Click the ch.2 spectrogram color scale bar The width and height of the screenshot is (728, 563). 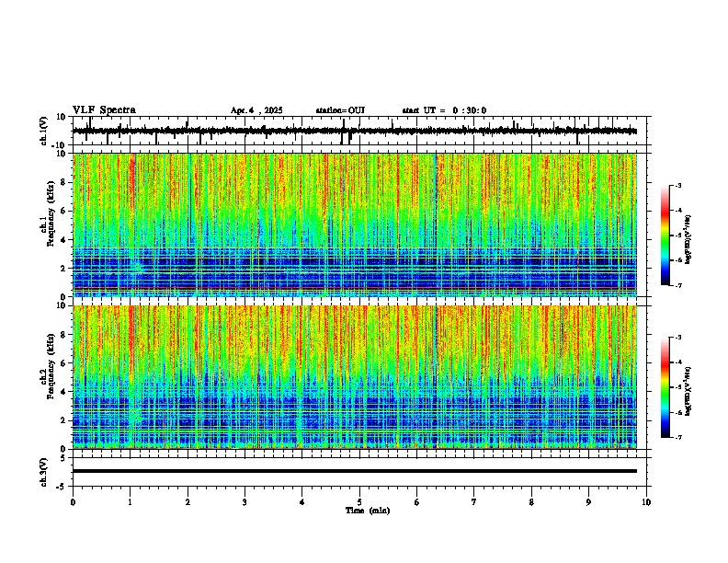[x=665, y=387]
